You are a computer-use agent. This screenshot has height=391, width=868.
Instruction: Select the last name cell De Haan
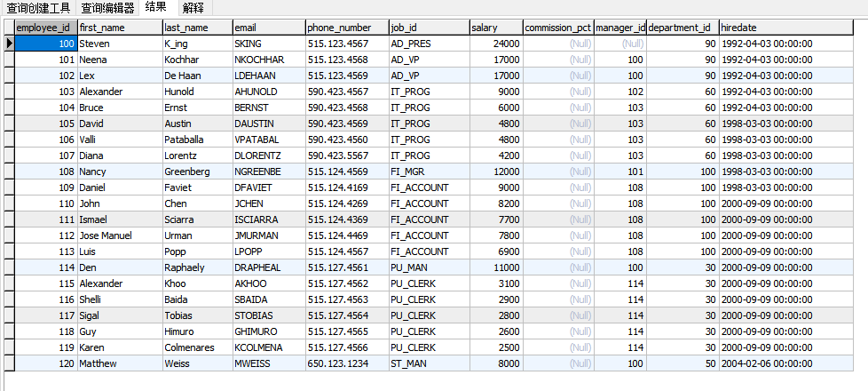point(198,76)
